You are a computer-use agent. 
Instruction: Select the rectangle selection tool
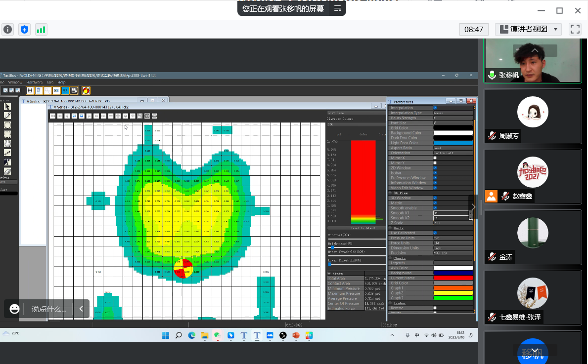click(x=7, y=134)
